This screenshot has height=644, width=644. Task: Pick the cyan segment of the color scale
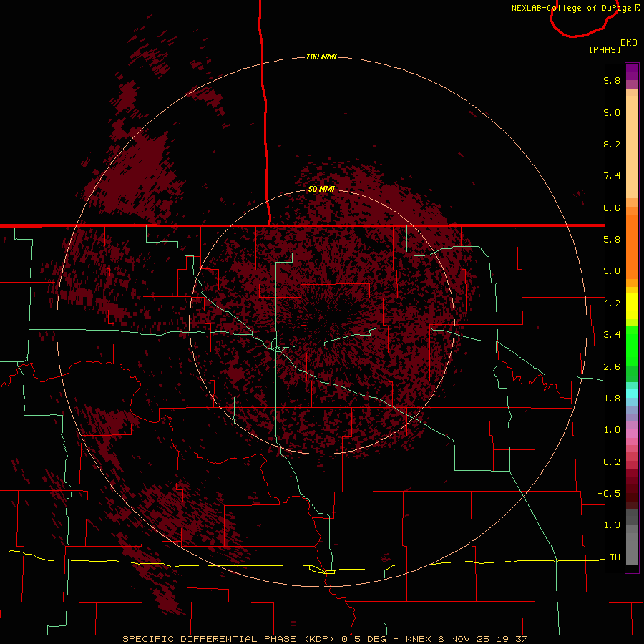click(x=632, y=394)
